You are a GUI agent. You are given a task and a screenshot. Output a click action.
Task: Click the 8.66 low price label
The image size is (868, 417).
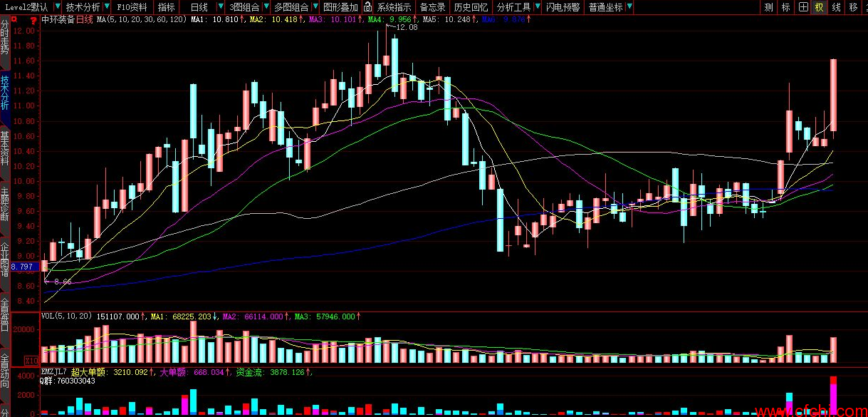tap(63, 282)
